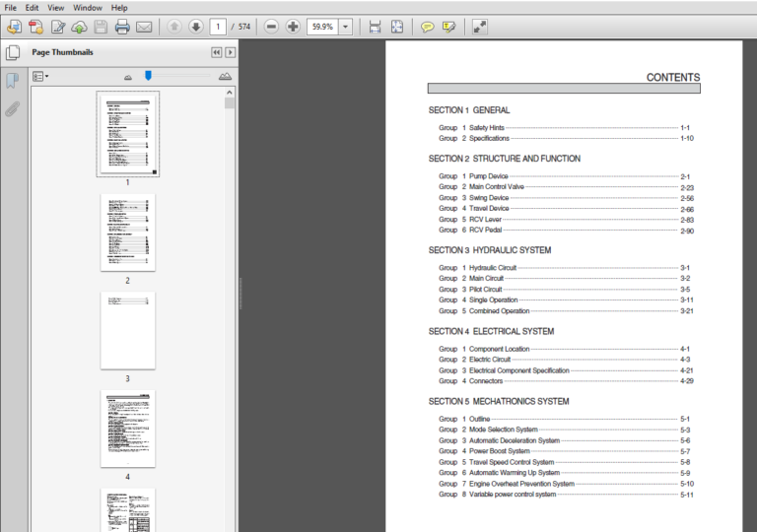Click Page Thumbnails sidebar panel icon
Screen dimensions: 757x532
point(13,52)
